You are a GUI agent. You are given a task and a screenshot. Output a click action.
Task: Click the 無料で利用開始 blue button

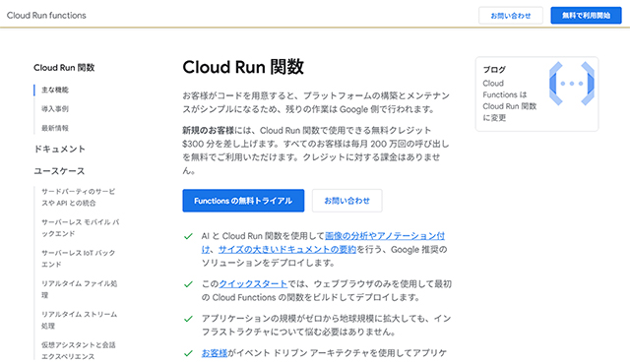tap(586, 16)
